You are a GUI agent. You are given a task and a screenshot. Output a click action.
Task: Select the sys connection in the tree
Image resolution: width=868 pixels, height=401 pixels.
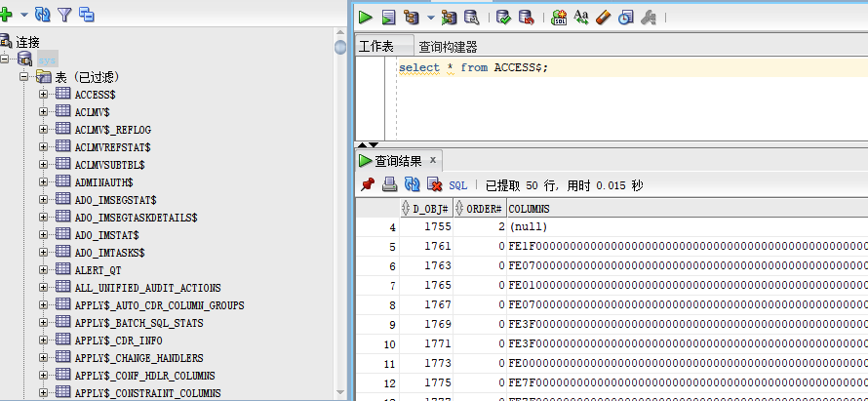click(48, 60)
